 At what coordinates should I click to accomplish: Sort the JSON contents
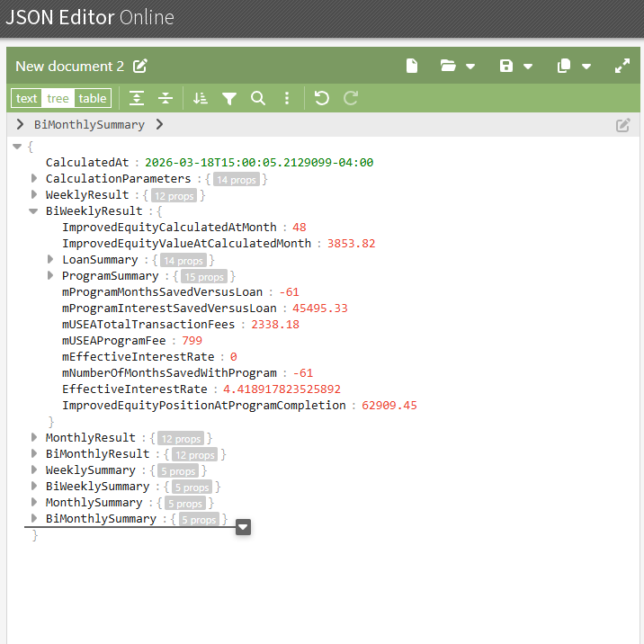[201, 98]
